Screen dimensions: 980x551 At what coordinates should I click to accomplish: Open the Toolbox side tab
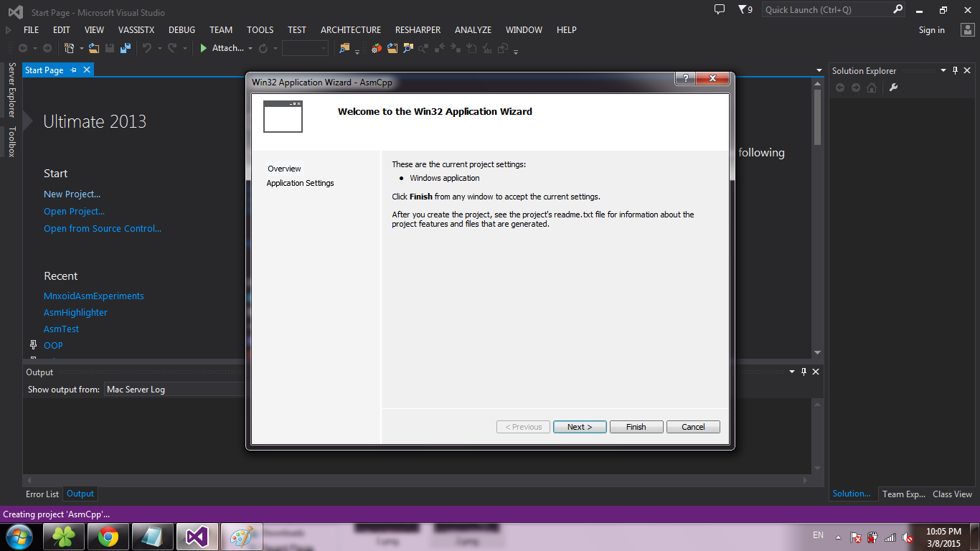11,141
